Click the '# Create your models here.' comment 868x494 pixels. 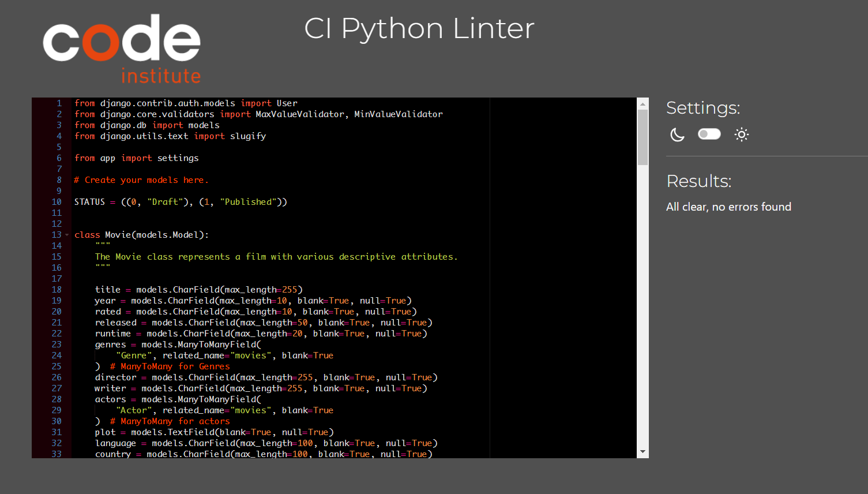(x=141, y=180)
